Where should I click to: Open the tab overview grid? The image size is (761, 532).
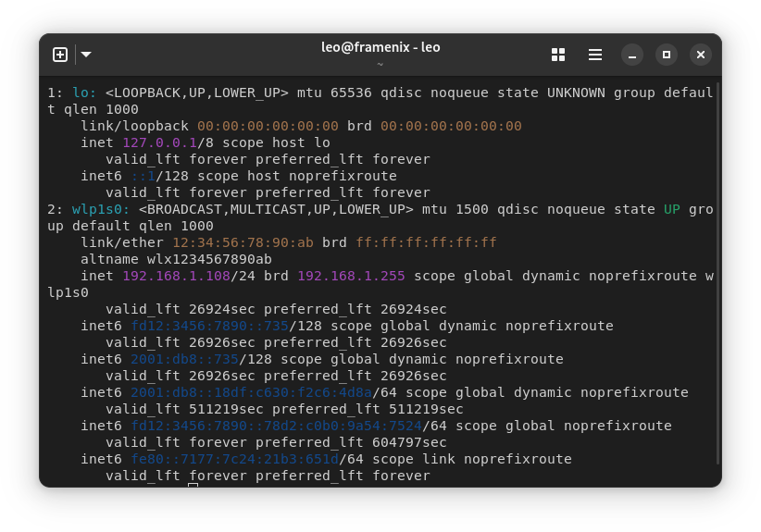[x=558, y=55]
